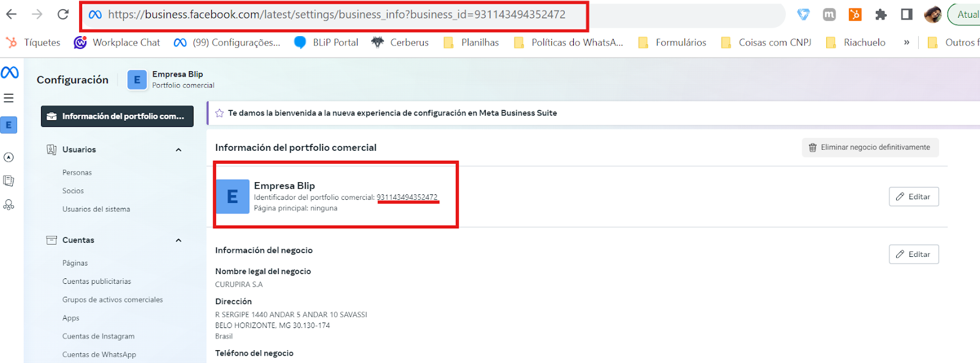Open the blue shield extension icon
Image resolution: width=980 pixels, height=363 pixels.
coord(803,15)
